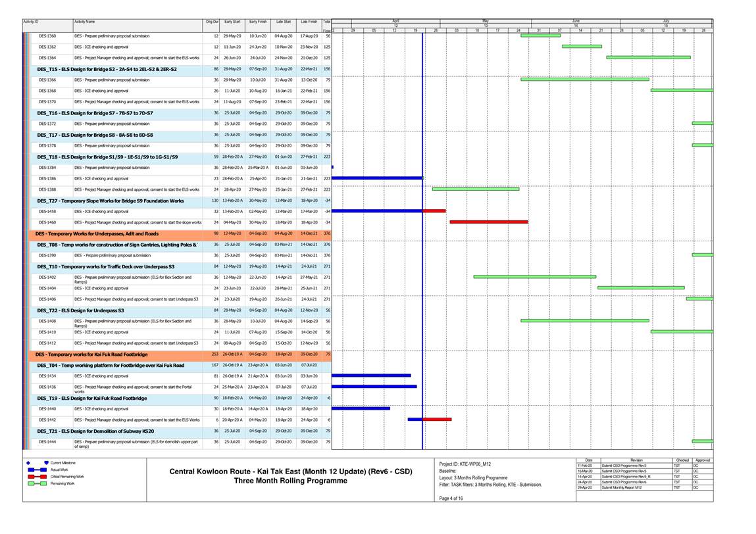
Task: Click the milestone marker on DES-1384 row
Action: click(x=332, y=168)
